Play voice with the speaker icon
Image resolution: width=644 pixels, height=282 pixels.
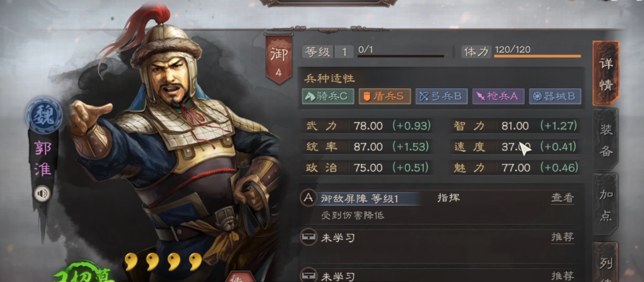pyautogui.click(x=42, y=193)
